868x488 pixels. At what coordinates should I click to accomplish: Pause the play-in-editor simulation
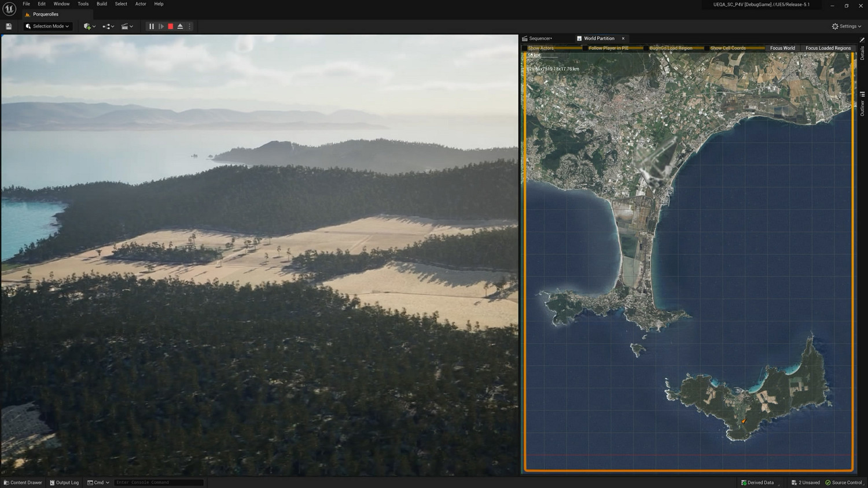(x=152, y=27)
